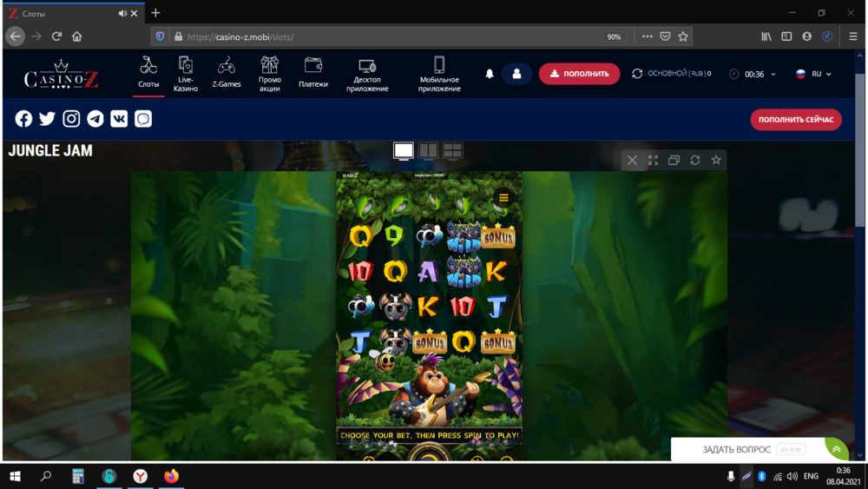Reload the Jungle Jam game
Viewport: 868px width, 489px height.
click(x=695, y=160)
